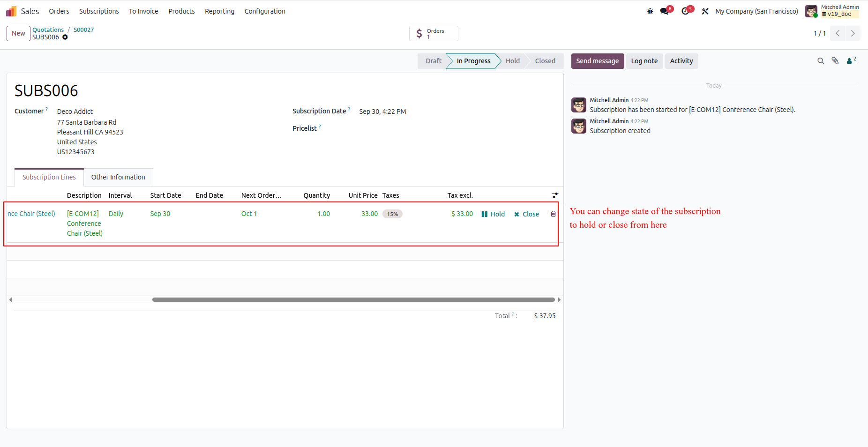This screenshot has width=868, height=447.
Task: Put the subscription line on Hold
Action: 493,214
